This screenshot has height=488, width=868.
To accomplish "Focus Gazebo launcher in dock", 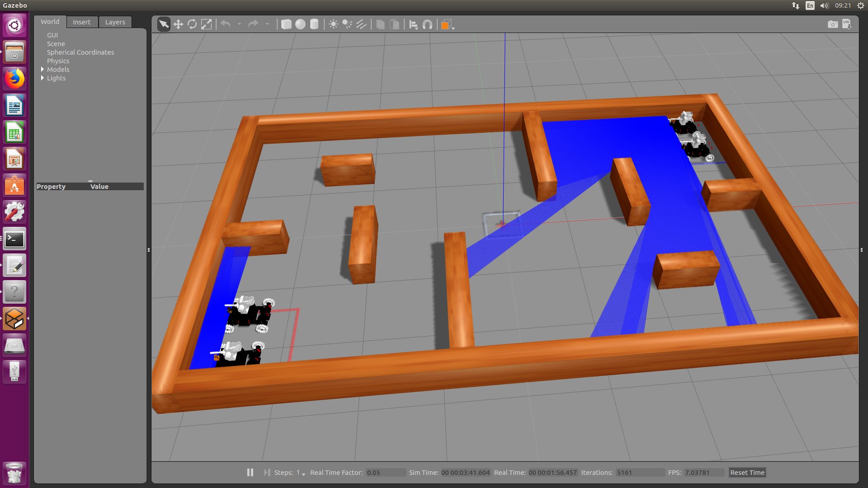I will (14, 319).
